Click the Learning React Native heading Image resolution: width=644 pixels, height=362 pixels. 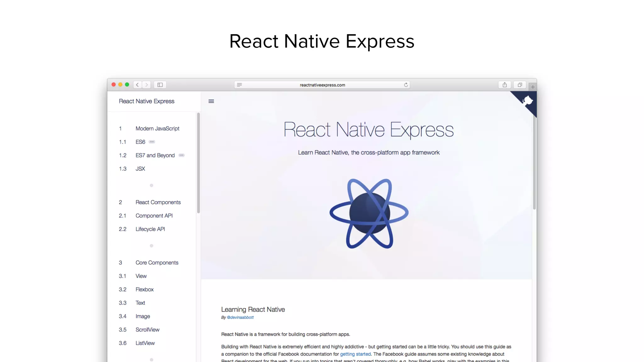point(253,310)
